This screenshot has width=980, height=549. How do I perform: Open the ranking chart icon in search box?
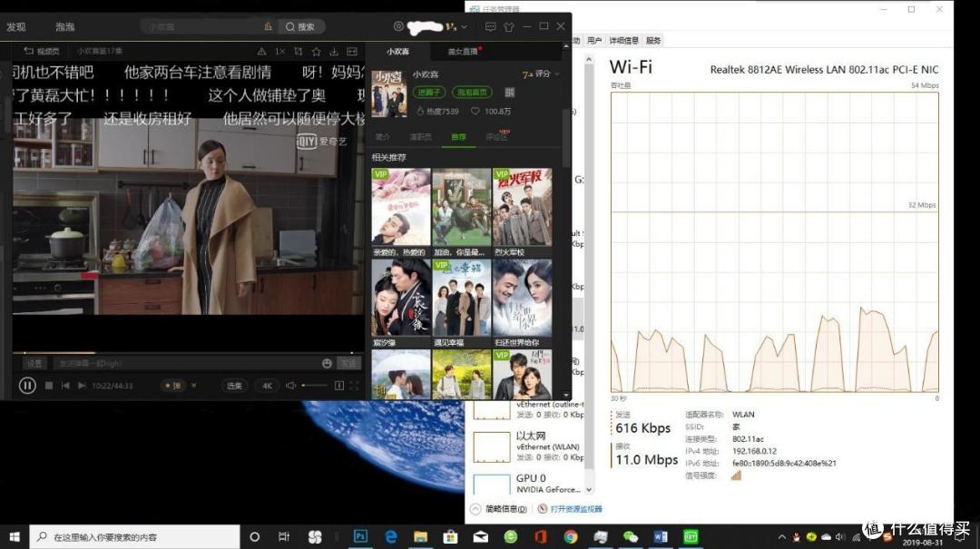(x=268, y=27)
